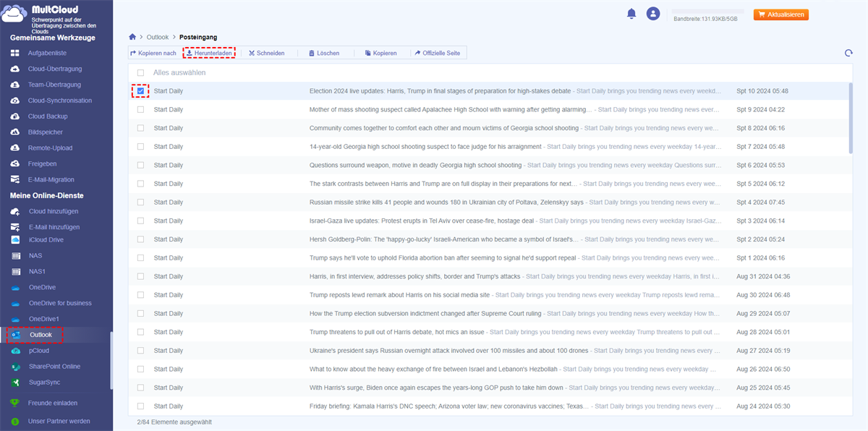Open Cloud-Übertragung tool
Screen dimensions: 868x431
56,69
